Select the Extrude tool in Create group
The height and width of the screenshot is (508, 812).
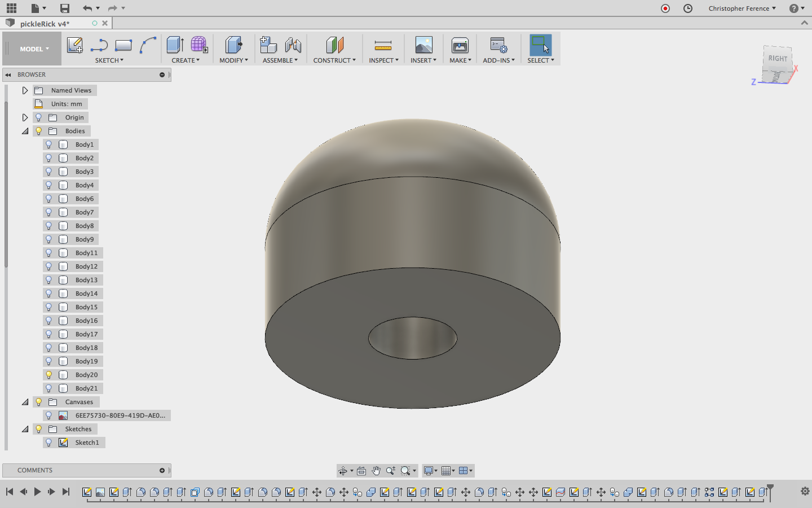click(x=175, y=45)
